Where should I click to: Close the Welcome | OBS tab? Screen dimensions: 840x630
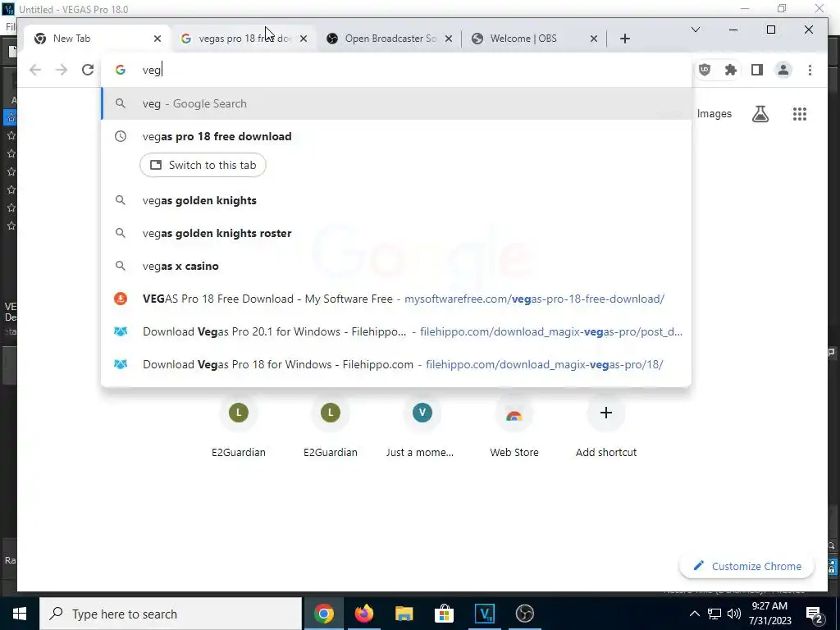(594, 39)
